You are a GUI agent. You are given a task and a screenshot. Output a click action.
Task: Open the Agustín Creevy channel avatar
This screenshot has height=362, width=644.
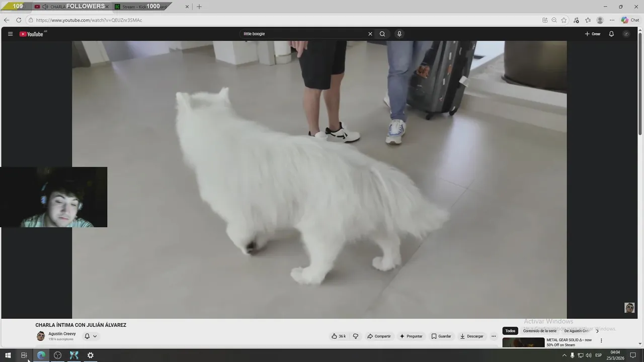(x=41, y=336)
